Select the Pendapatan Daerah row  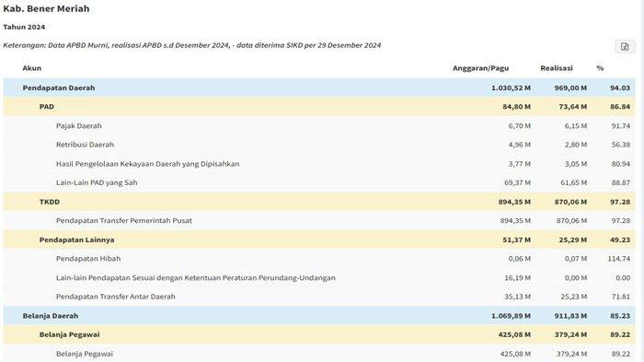[x=319, y=88]
